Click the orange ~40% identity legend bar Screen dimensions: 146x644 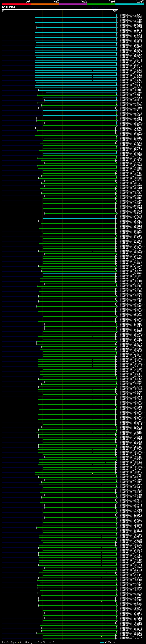tap(45, 4)
